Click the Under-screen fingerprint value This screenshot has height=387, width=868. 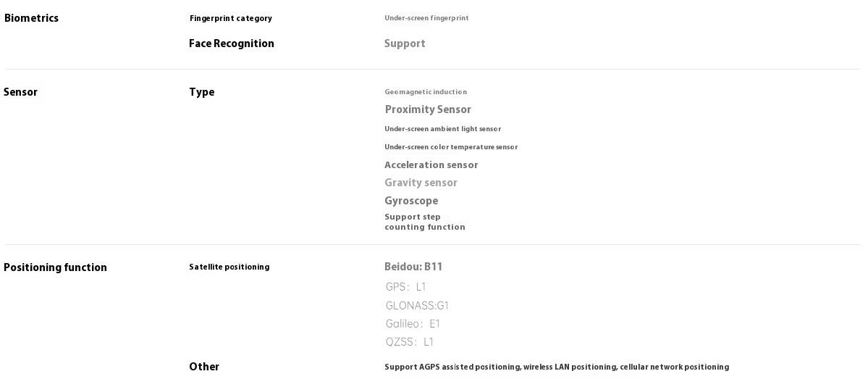pos(426,18)
